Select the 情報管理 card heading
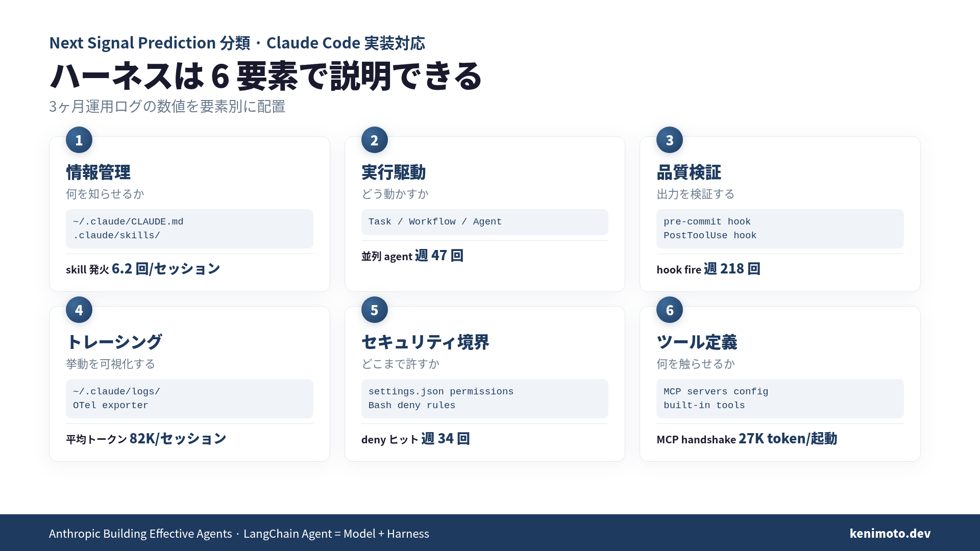 tap(98, 172)
